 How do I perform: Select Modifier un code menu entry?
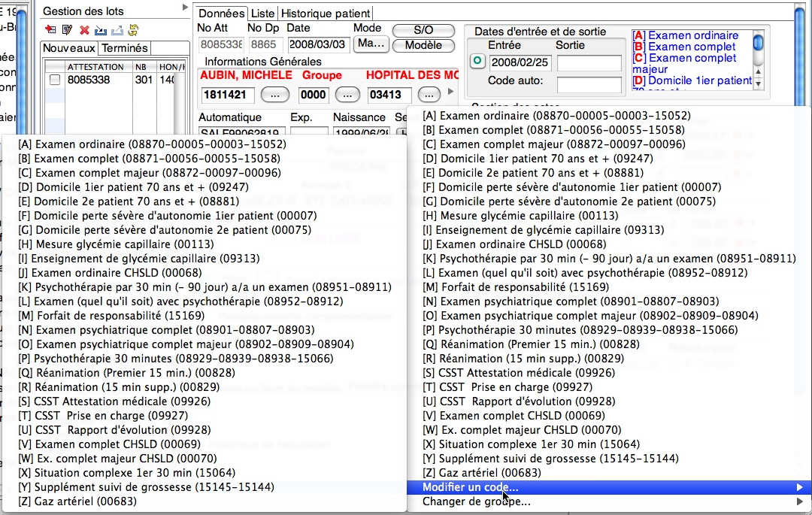tap(608, 487)
